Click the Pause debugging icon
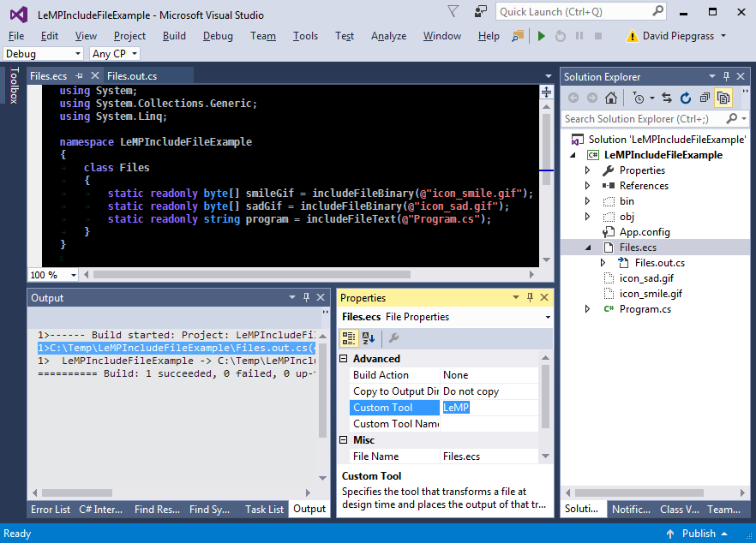Screen dimensions: 756x543 point(579,36)
